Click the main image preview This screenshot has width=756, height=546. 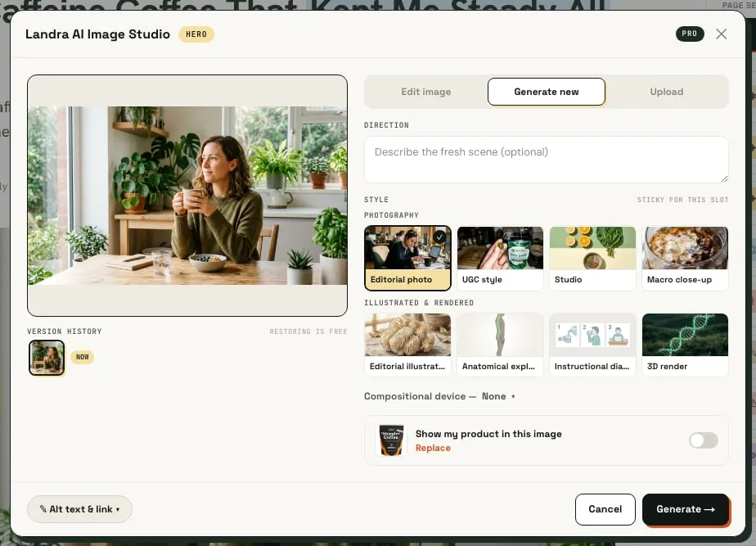pos(187,196)
